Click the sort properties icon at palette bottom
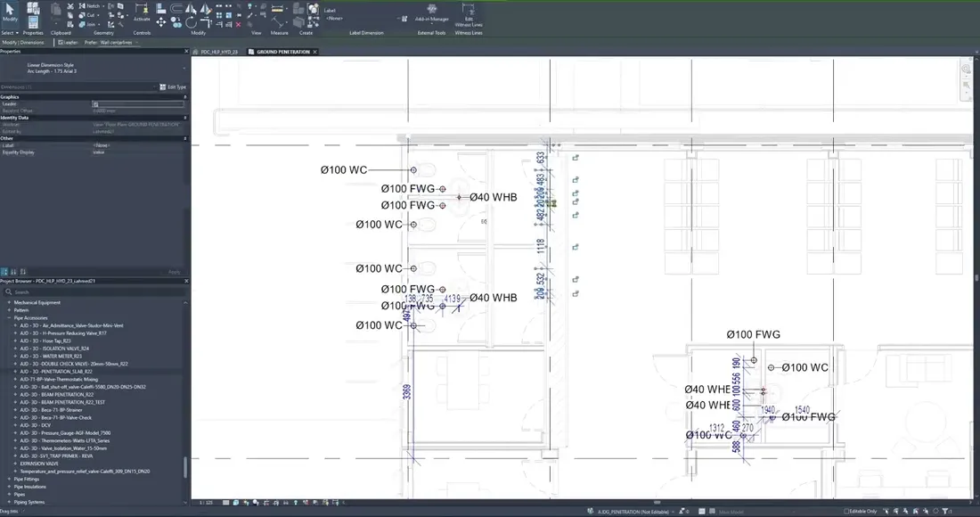Image resolution: width=980 pixels, height=517 pixels. 13,272
